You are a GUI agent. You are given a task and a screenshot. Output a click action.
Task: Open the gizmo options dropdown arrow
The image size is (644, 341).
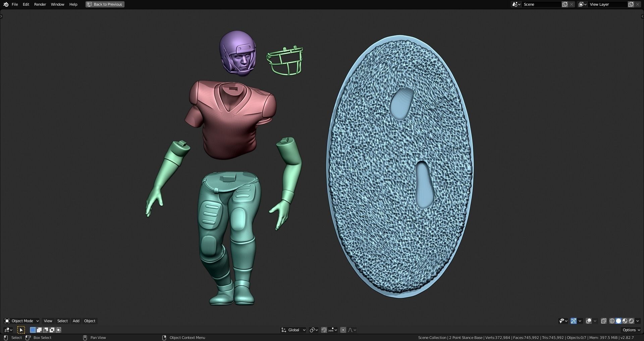coord(580,321)
